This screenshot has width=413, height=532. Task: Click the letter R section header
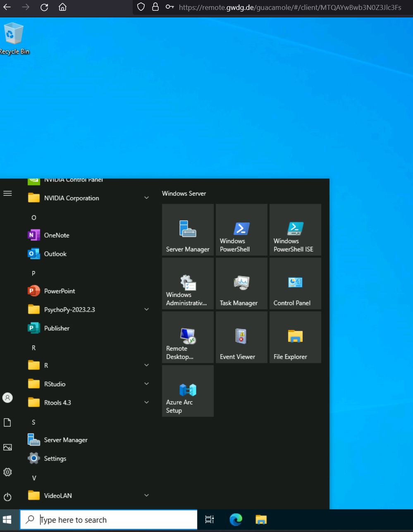coord(34,348)
